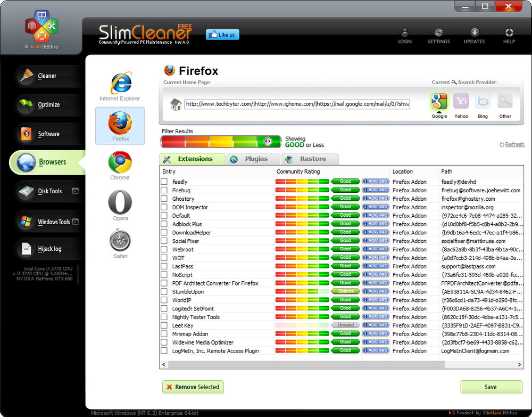Open the Cleaner section
The width and height of the screenshot is (532, 417).
[x=47, y=76]
